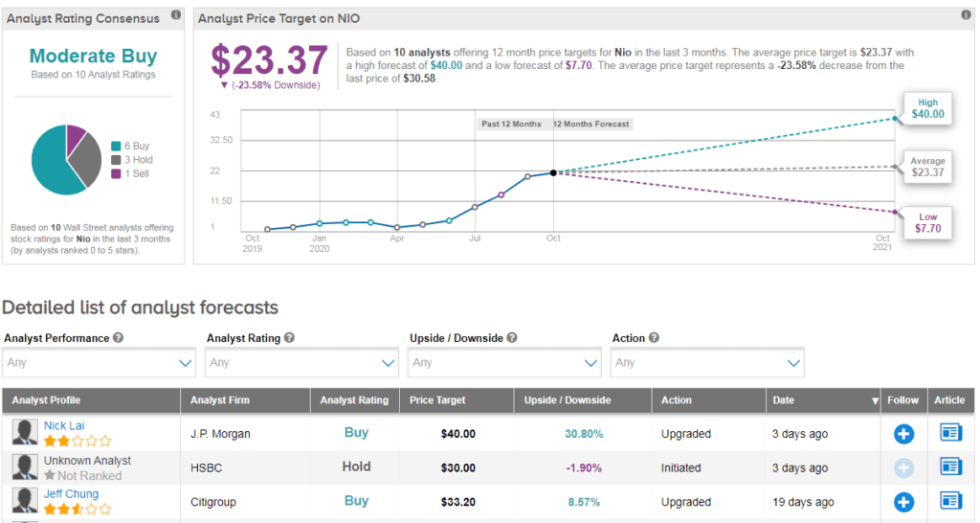Click info icon at top right of price target panel
Viewport: 980px width, 523px height.
coord(968,15)
